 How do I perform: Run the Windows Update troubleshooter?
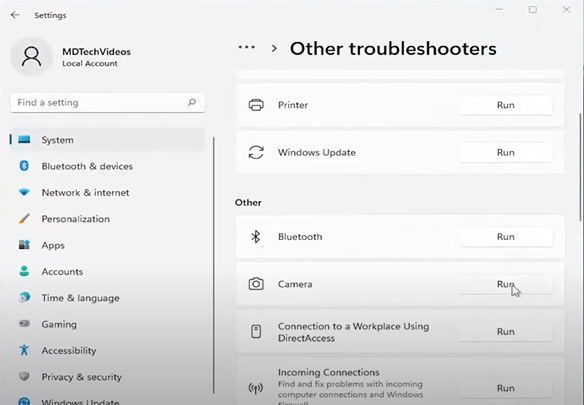[x=505, y=152]
